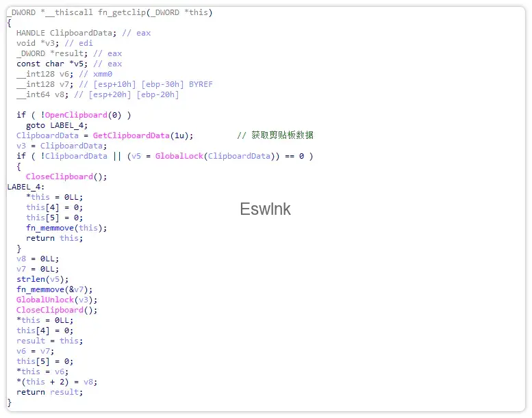Click the Chinese comment after GetClipboardData
The width and height of the screenshot is (532, 418).
click(x=275, y=135)
